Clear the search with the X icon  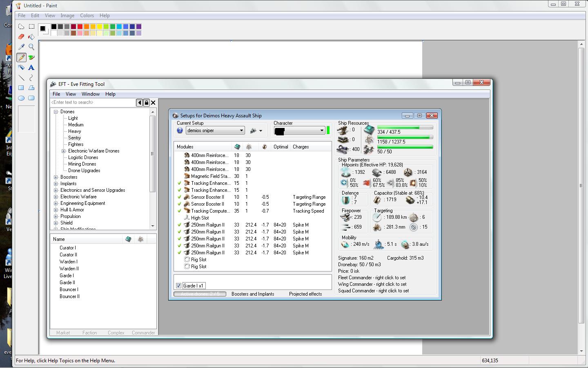point(153,103)
